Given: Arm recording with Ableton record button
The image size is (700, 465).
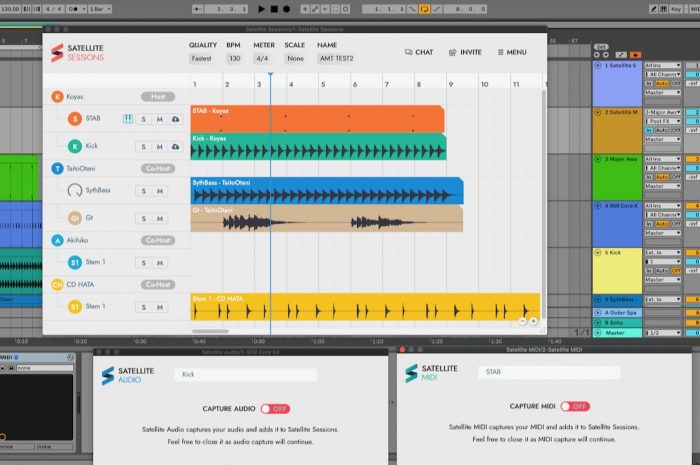Looking at the screenshot, I should click(287, 9).
